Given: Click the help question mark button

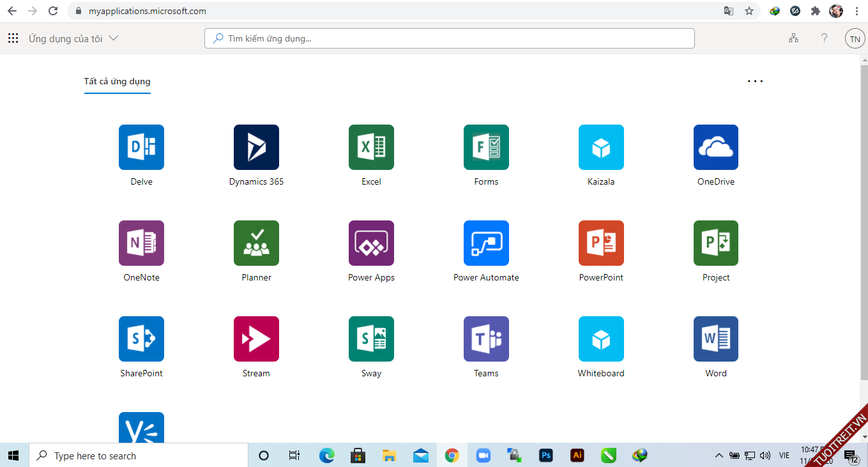Looking at the screenshot, I should (824, 38).
